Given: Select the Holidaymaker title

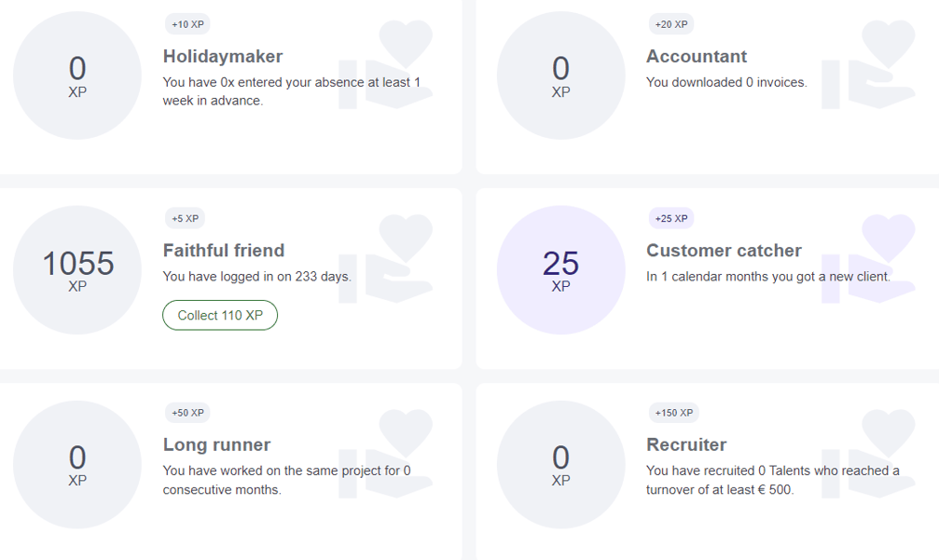Looking at the screenshot, I should [x=223, y=56].
